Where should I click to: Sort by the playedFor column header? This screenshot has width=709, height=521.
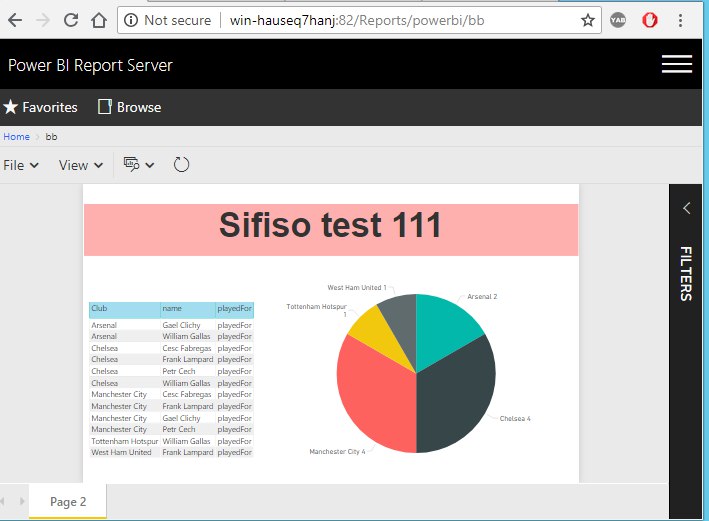pos(234,309)
